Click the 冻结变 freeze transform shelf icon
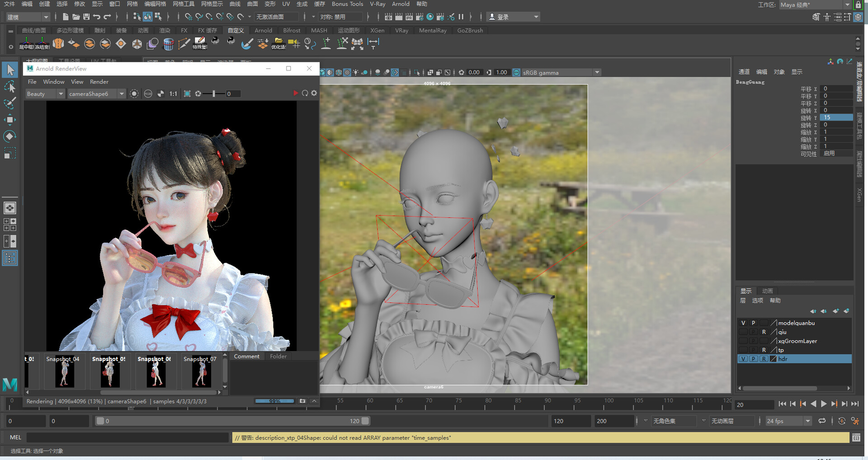The width and height of the screenshot is (868, 460). click(x=42, y=43)
